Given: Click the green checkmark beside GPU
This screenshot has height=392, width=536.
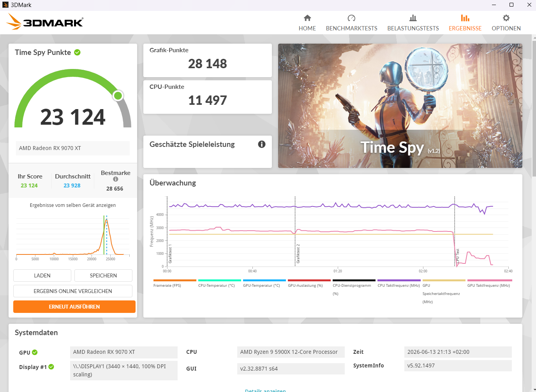Looking at the screenshot, I should click(x=35, y=352).
